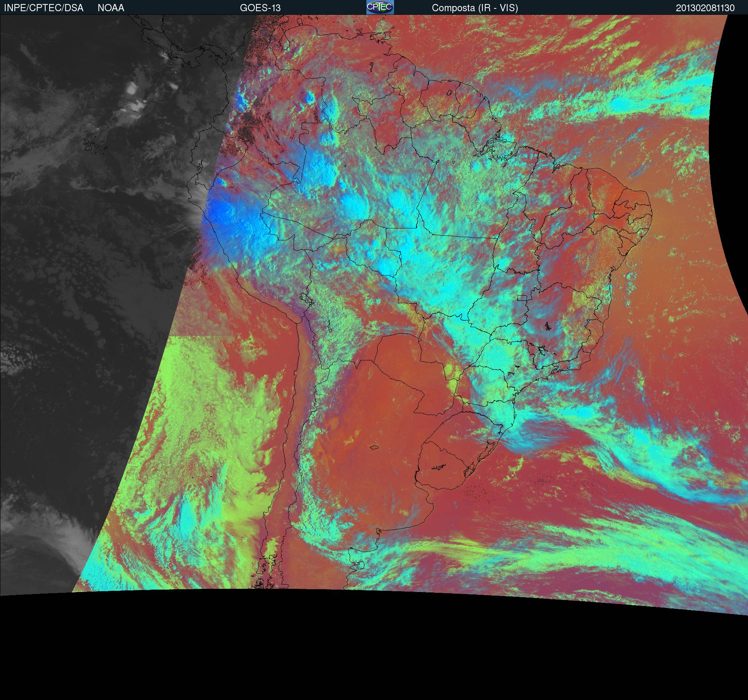Select the INPE/CPTEC/DSA header text
Screen dimensions: 748x700
tap(44, 8)
